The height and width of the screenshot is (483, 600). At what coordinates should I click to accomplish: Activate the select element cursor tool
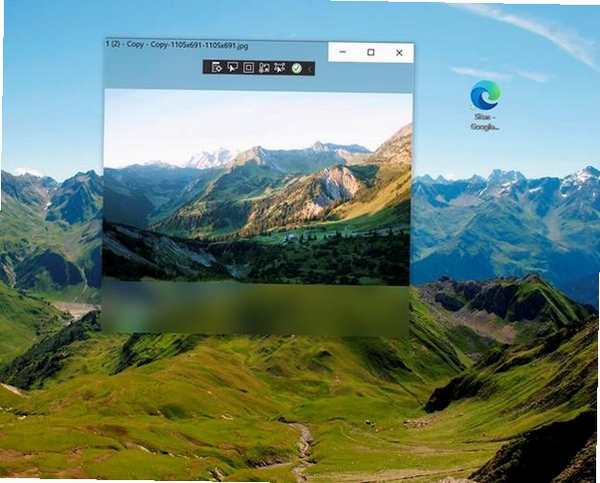tap(232, 68)
